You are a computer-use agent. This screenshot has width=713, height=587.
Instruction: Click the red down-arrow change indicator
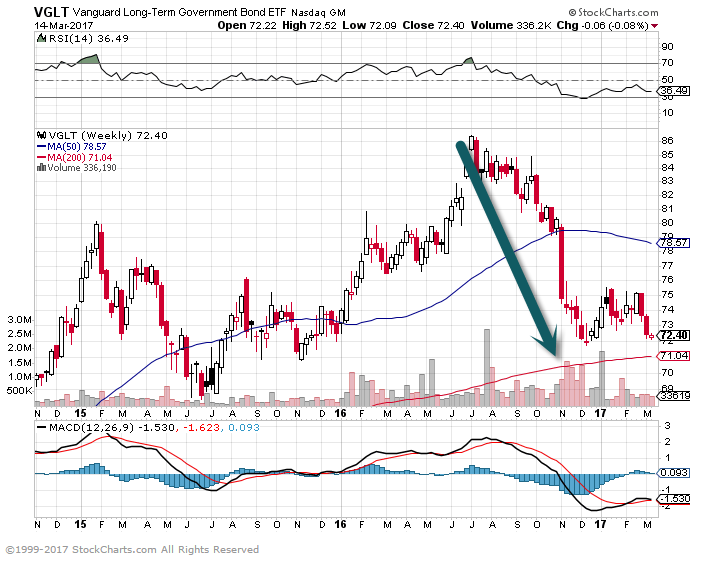click(655, 26)
